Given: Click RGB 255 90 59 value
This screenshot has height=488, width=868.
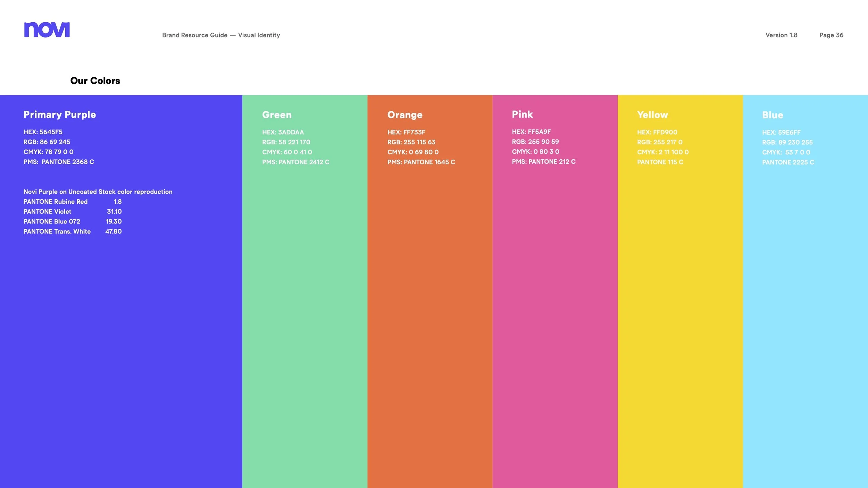Looking at the screenshot, I should tap(535, 142).
